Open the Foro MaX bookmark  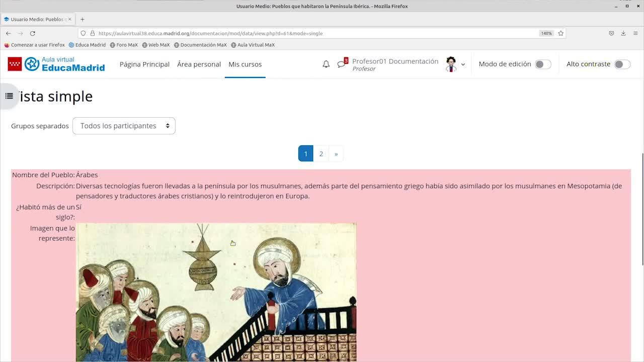124,45
